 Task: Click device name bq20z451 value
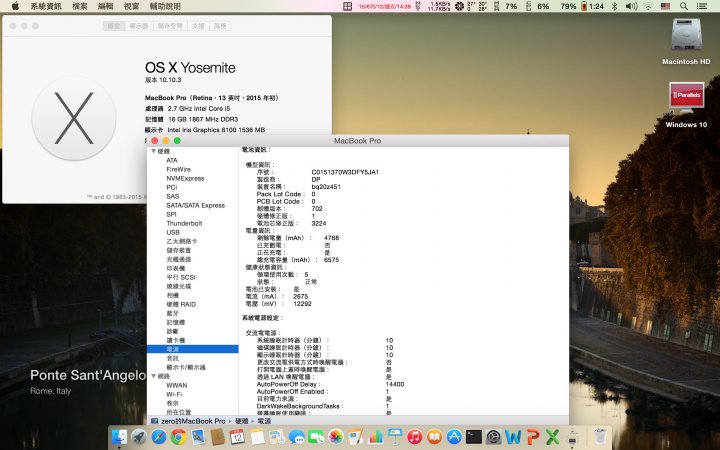(x=326, y=187)
